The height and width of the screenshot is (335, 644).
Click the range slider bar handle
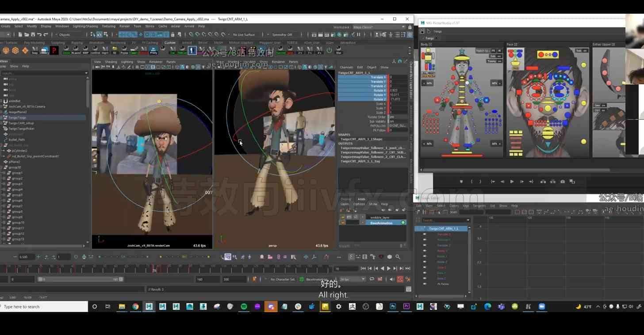pos(80,279)
